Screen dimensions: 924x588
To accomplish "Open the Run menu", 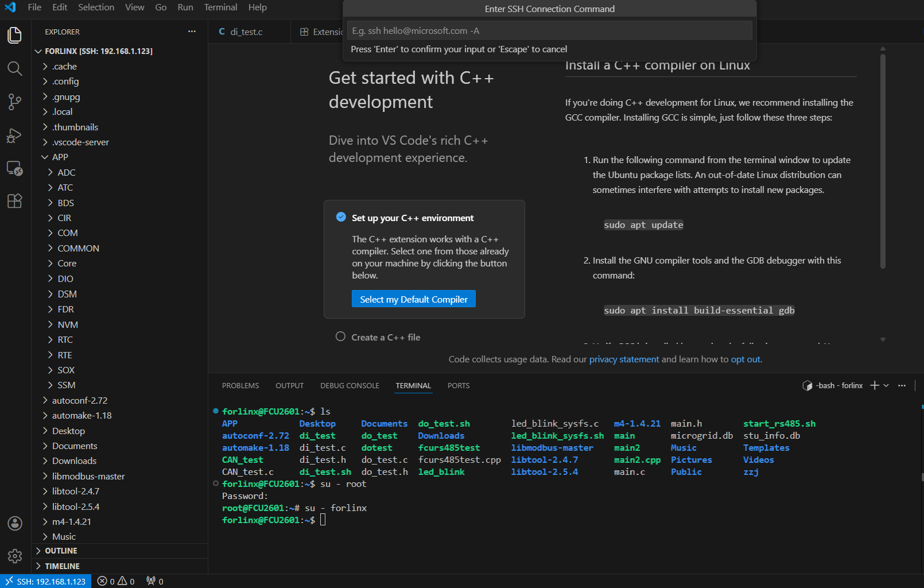I will 185,7.
